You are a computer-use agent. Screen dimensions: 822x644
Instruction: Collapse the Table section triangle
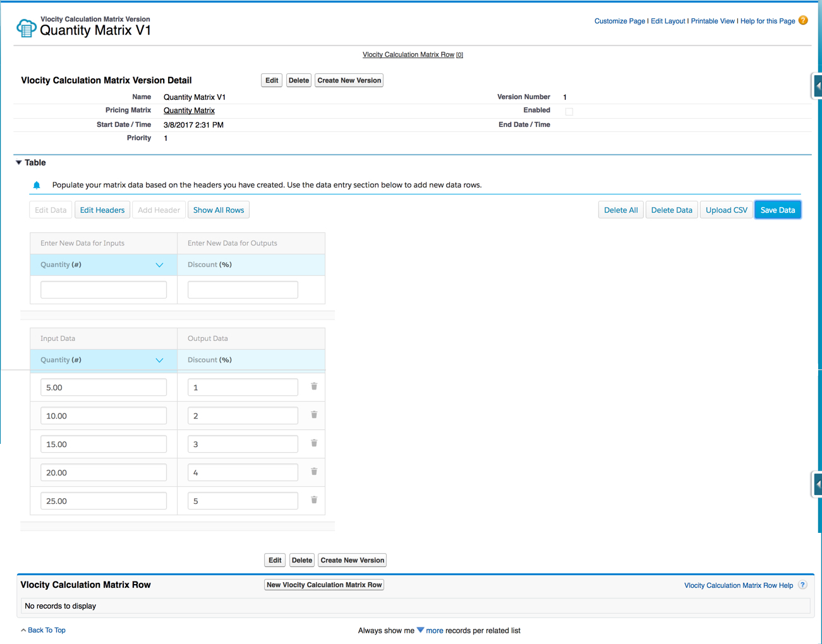coord(19,162)
